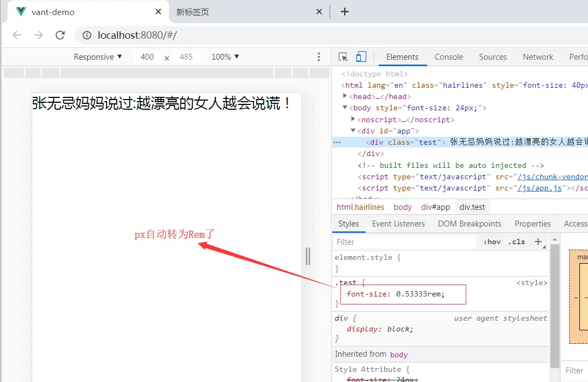Expand the head node in DOM tree
The width and height of the screenshot is (588, 382).
[345, 96]
